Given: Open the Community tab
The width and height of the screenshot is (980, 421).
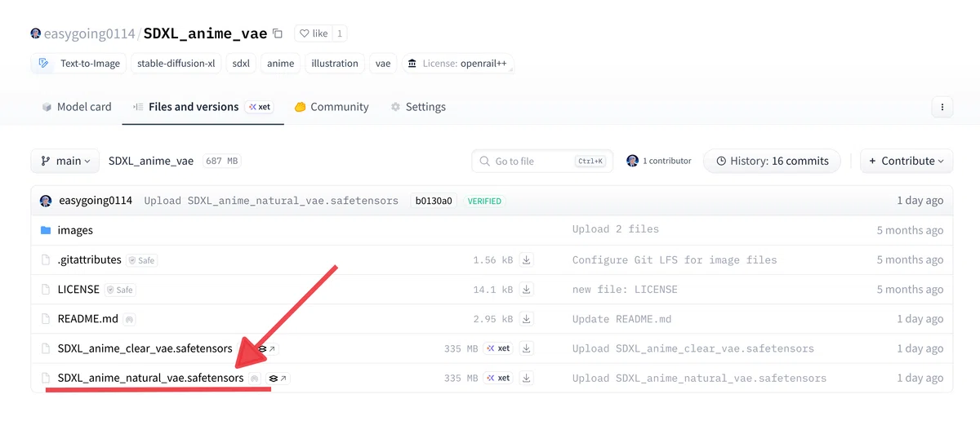Looking at the screenshot, I should (x=332, y=107).
